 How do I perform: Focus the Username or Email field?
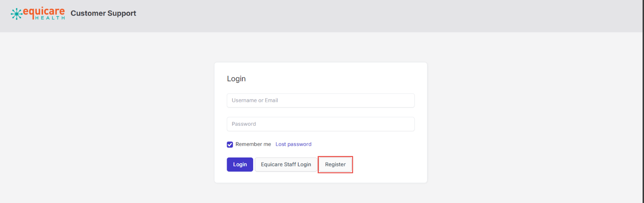click(x=320, y=101)
